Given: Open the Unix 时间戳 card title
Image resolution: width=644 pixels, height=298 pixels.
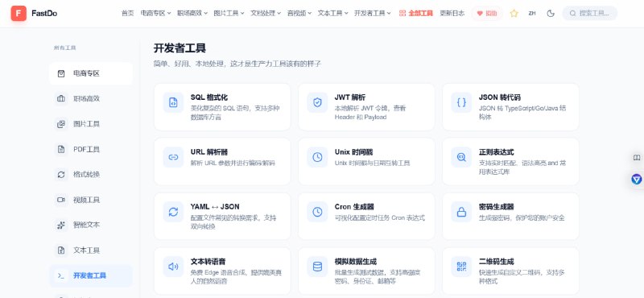Looking at the screenshot, I should point(353,152).
